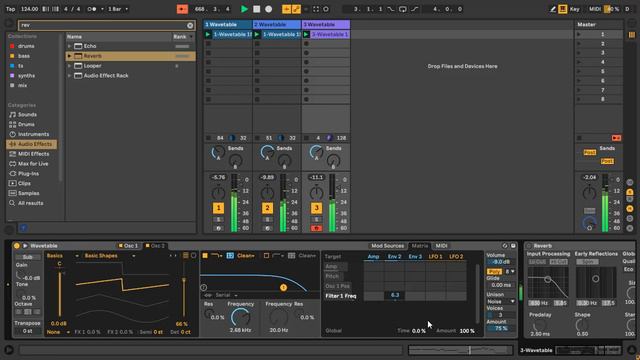Select the 3 Wavetable track header

(326, 24)
